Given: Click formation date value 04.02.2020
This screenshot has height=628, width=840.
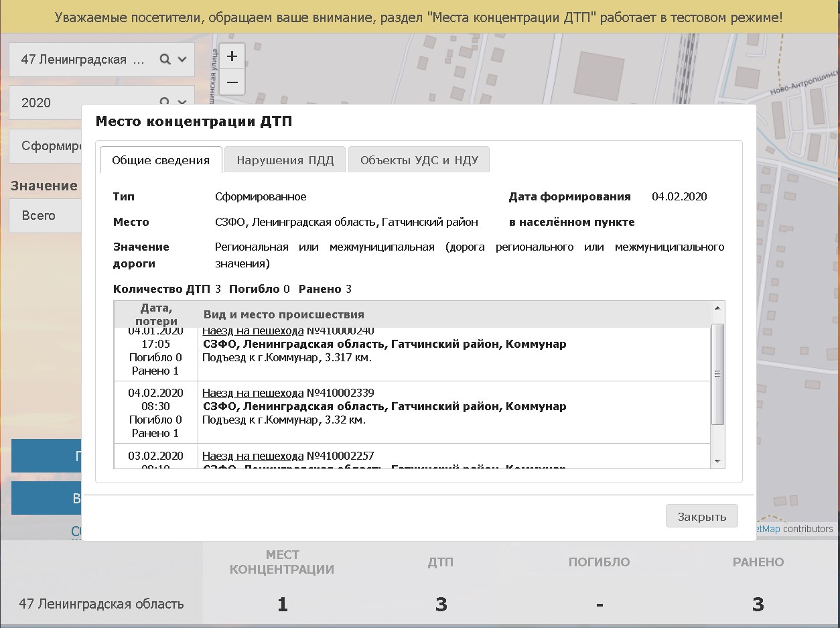Looking at the screenshot, I should pos(679,196).
